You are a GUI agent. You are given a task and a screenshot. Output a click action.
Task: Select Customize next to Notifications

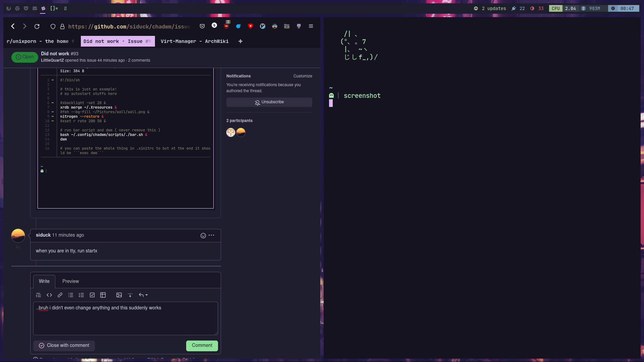point(303,76)
